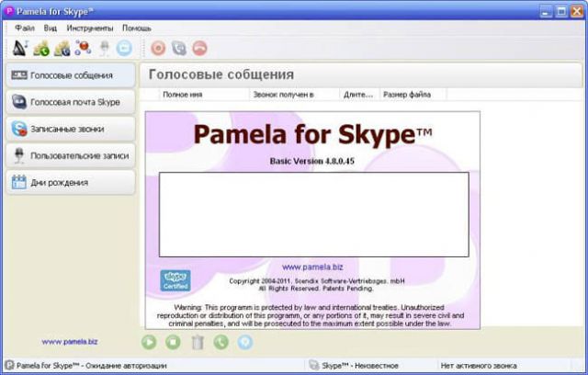Click the Skype recorded calls icon
This screenshot has width=588, height=375.
pyautogui.click(x=19, y=129)
